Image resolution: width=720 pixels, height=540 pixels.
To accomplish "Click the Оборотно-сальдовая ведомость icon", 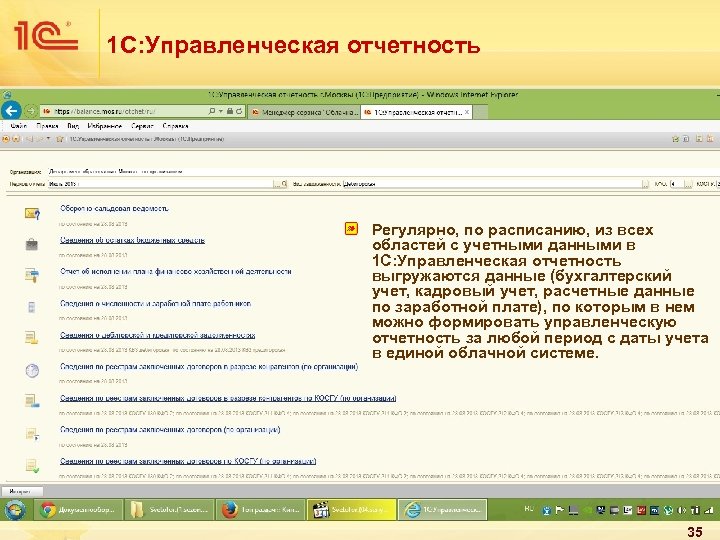I will (x=32, y=214).
